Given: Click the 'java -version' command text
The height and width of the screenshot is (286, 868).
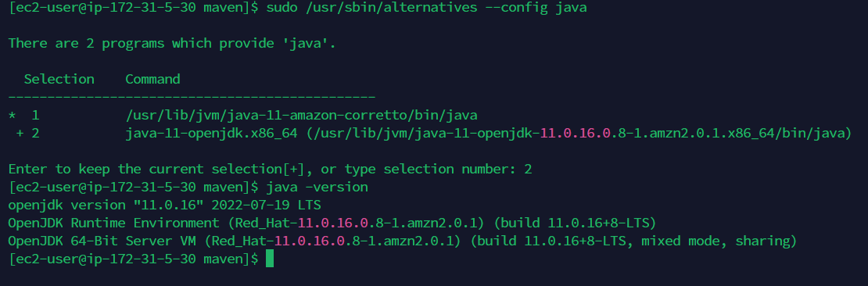Looking at the screenshot, I should (x=317, y=187).
